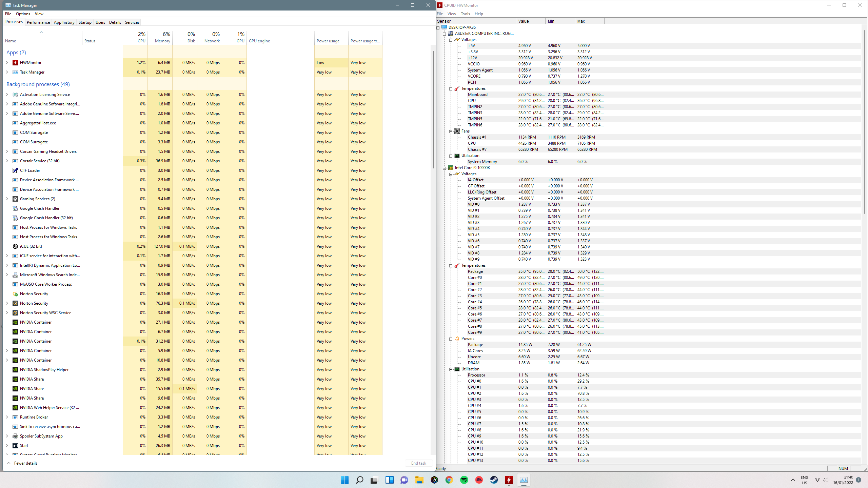Open File Explorer from the taskbar
The image size is (868, 488).
coord(419,480)
